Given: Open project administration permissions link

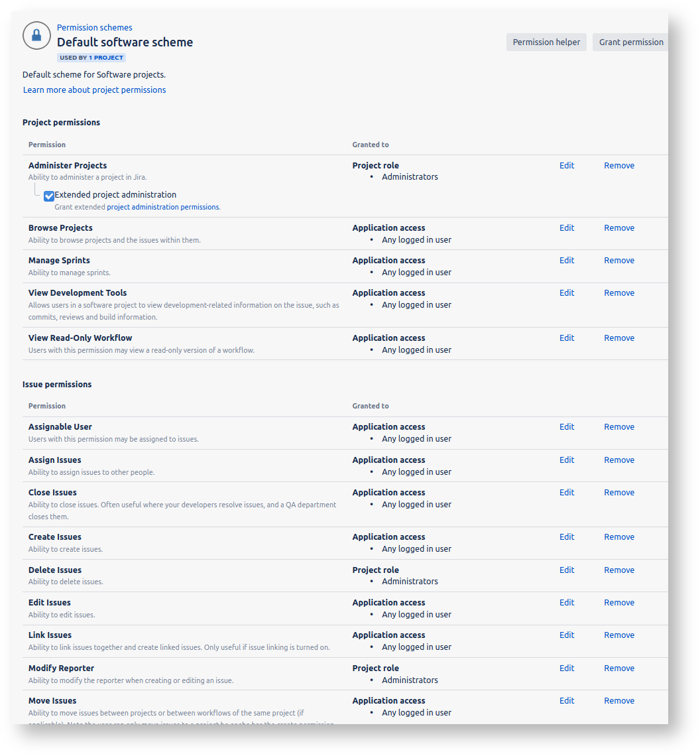Looking at the screenshot, I should [162, 207].
